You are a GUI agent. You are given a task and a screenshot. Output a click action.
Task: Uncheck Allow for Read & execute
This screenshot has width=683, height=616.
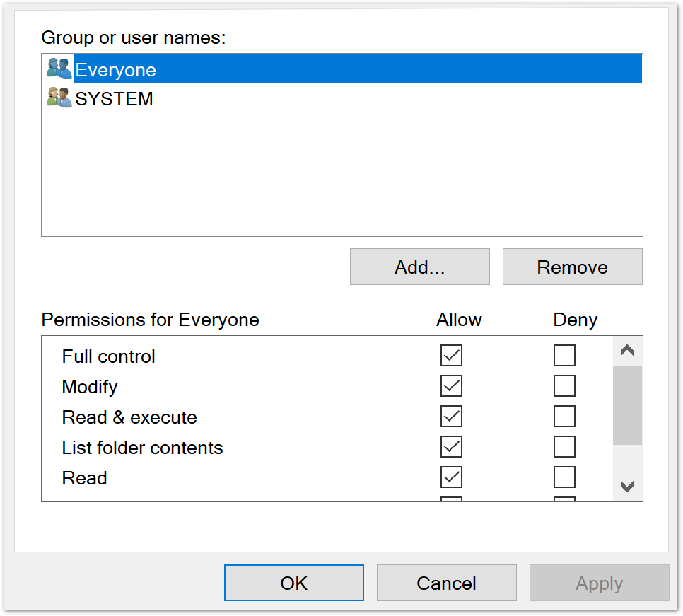click(x=451, y=417)
